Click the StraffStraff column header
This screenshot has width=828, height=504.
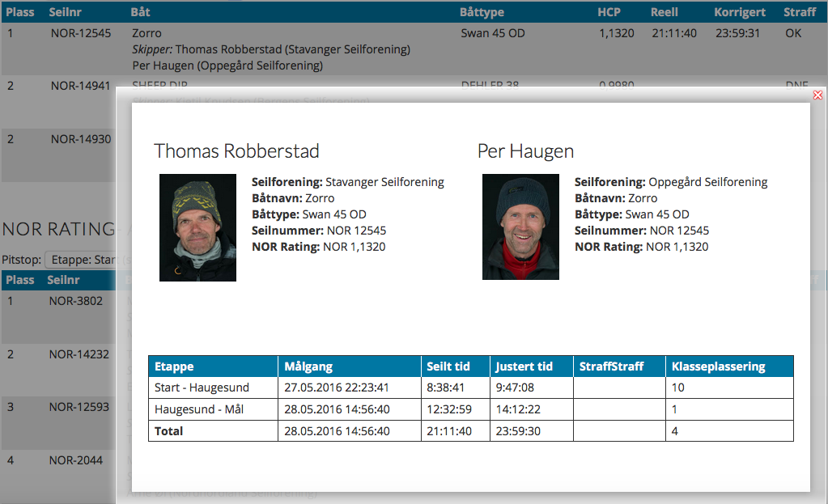point(619,366)
